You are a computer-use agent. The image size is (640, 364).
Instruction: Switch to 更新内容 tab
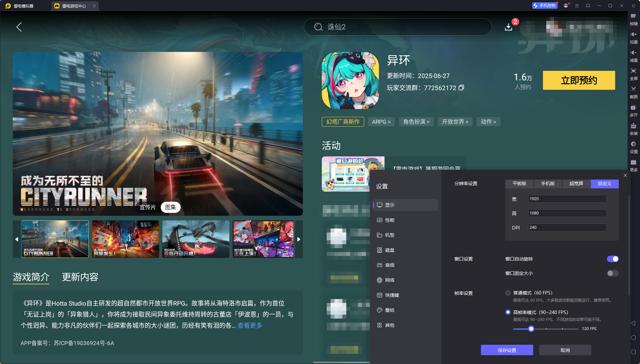(80, 277)
